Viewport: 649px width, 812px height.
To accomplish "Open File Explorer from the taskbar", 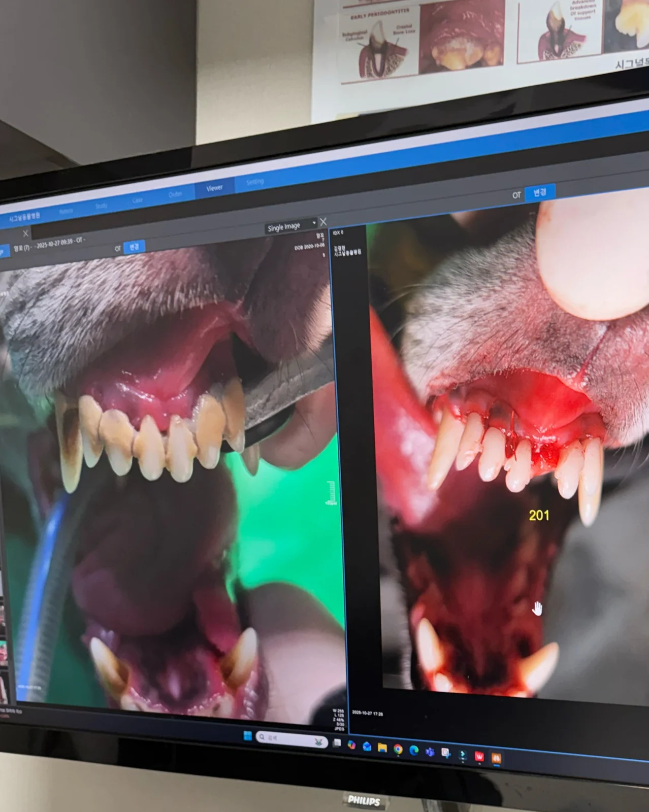I will 382,748.
